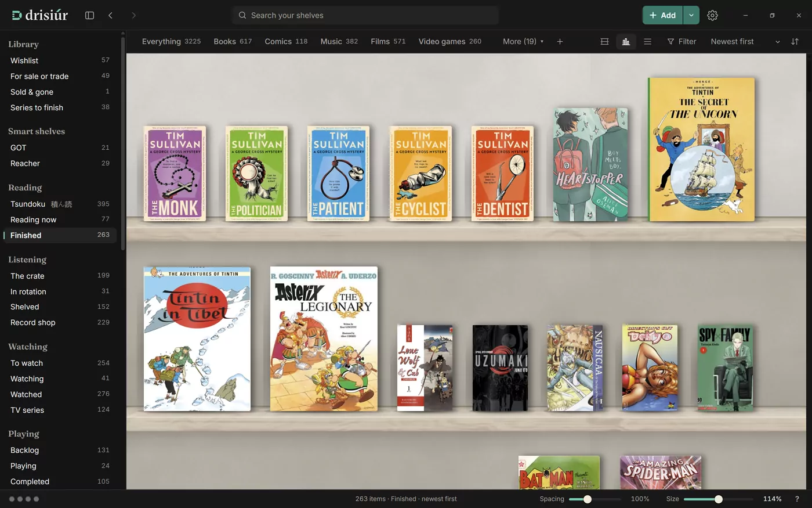Viewport: 812px width, 508px height.
Task: Select the Video games tab
Action: point(449,41)
